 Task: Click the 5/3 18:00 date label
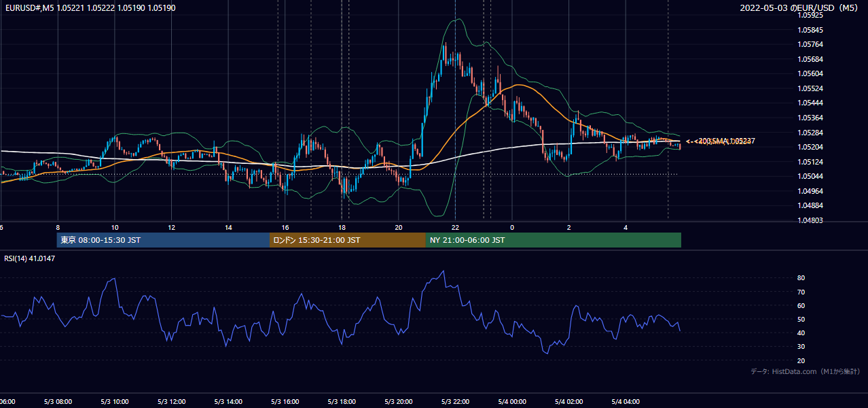click(342, 402)
